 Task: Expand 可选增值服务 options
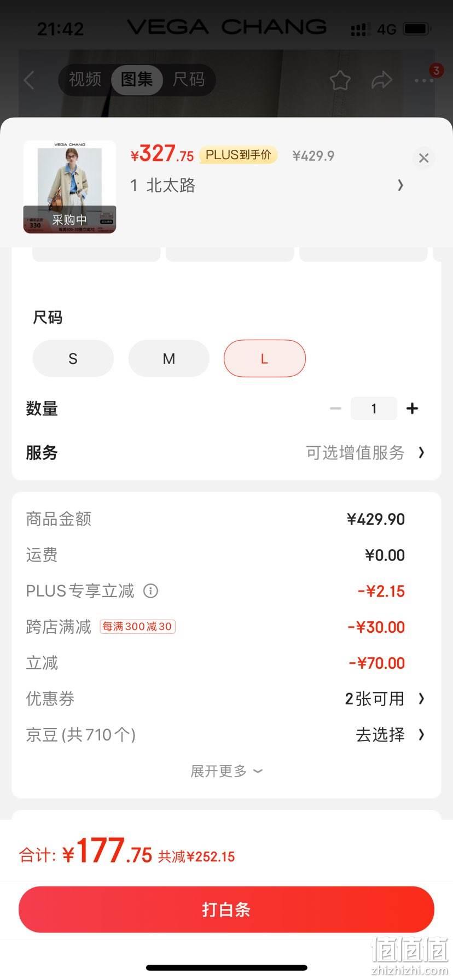(x=365, y=452)
